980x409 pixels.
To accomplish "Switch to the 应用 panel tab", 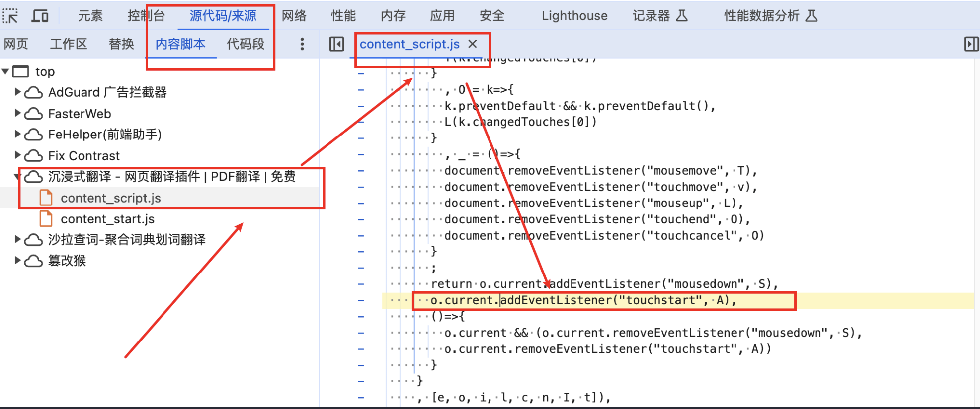I will [x=442, y=16].
